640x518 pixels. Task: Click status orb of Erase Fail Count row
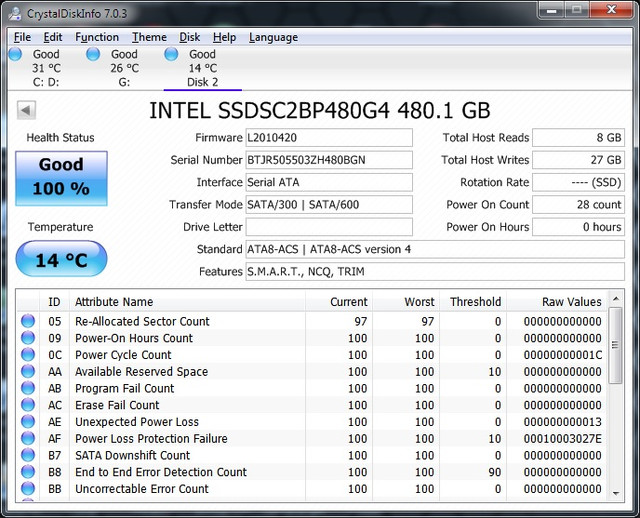pyautogui.click(x=28, y=405)
